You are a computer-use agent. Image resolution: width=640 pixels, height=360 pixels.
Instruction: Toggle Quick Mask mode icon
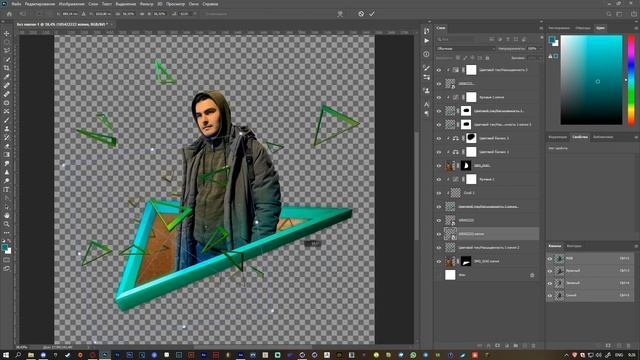7,260
